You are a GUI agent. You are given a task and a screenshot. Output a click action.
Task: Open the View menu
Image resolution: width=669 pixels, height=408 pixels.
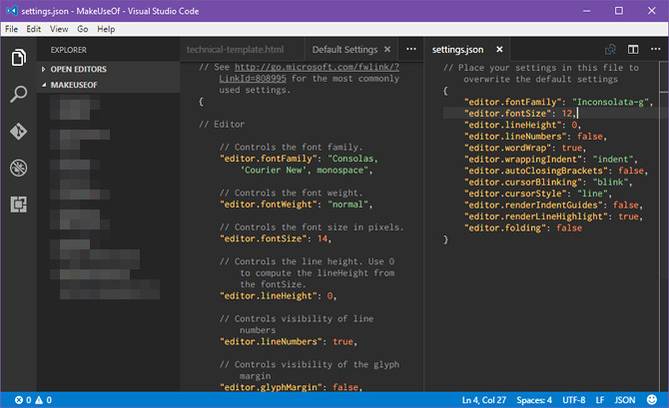[59, 29]
